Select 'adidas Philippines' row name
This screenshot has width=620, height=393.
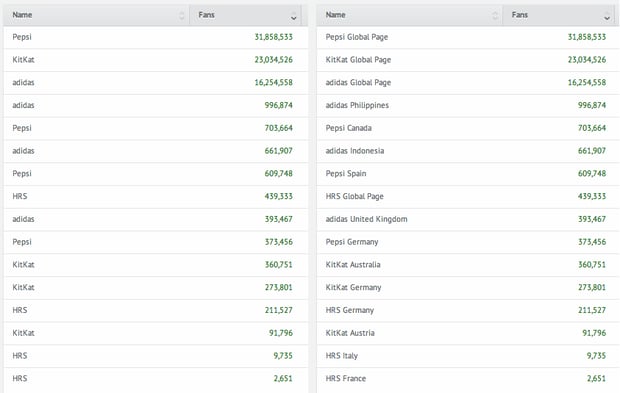[x=357, y=105]
